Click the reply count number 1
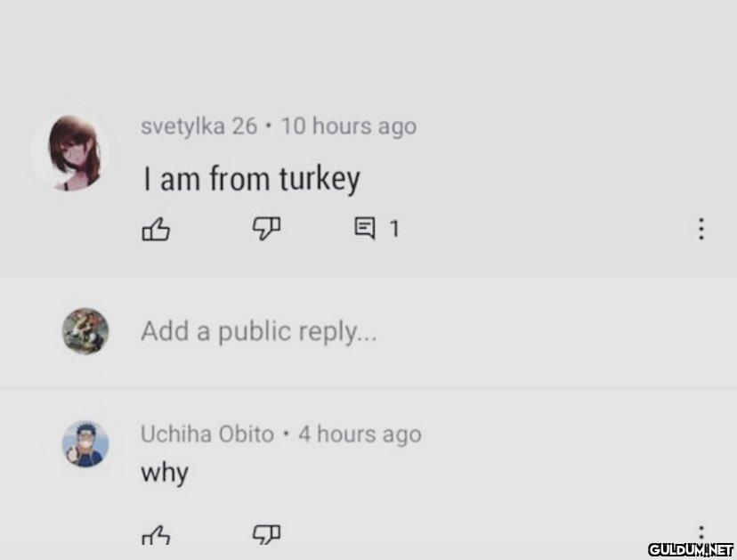The image size is (737, 560). [393, 230]
